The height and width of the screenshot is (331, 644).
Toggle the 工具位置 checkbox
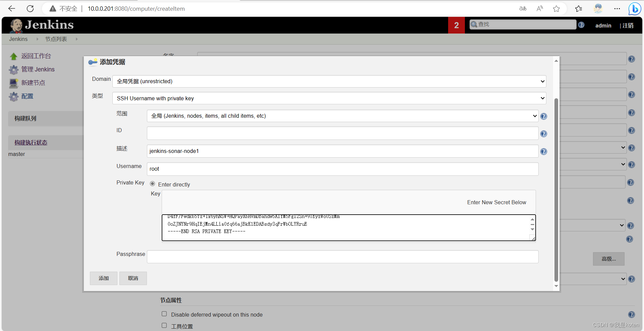tap(164, 325)
